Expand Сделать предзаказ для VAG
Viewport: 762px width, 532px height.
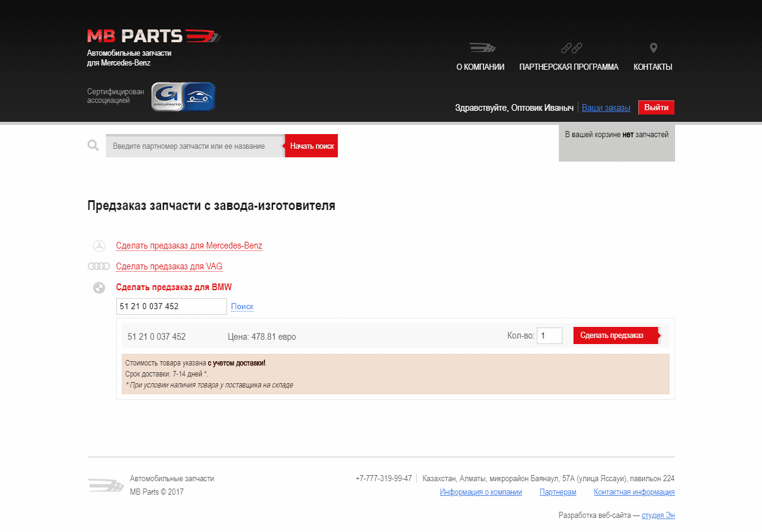(169, 266)
